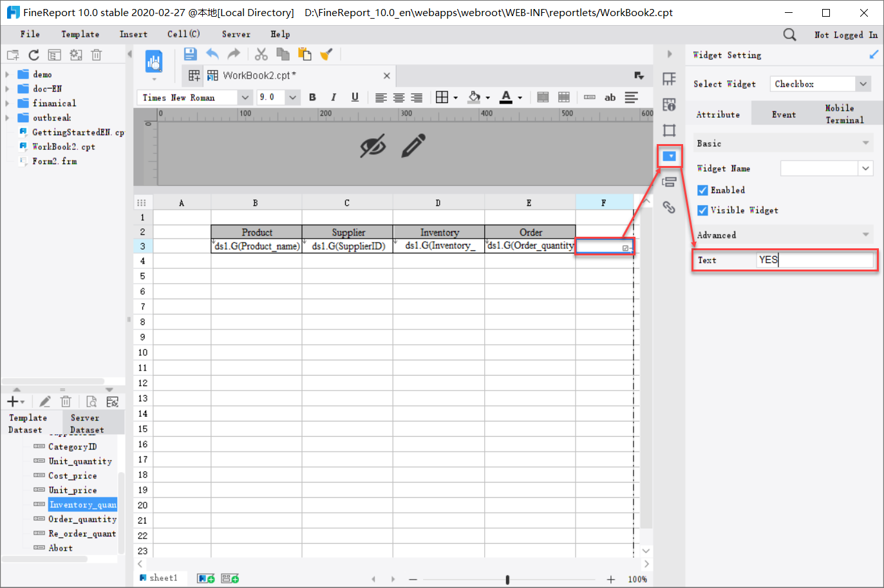Click the Undo arrow icon
Image resolution: width=884 pixels, height=588 pixels.
212,54
